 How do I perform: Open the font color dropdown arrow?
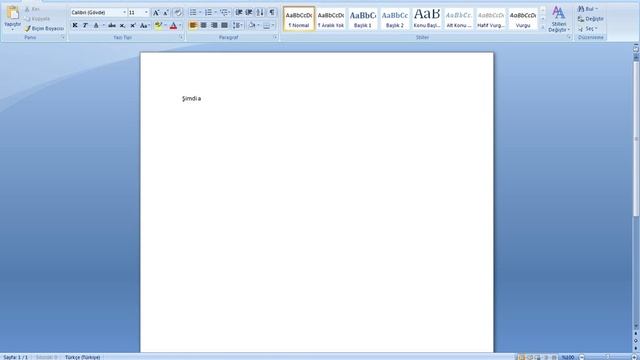[180, 25]
